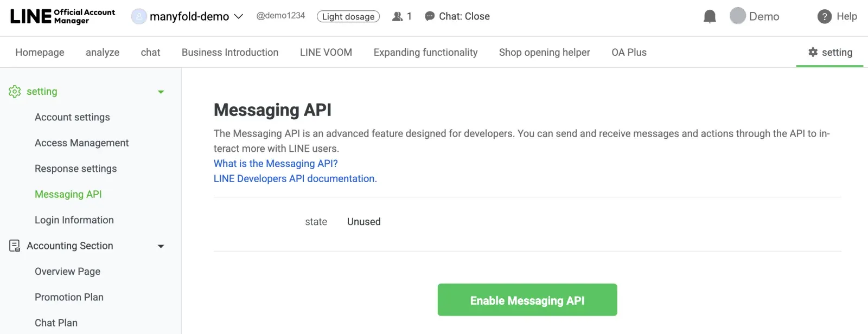Image resolution: width=868 pixels, height=334 pixels.
Task: Click the Unused state value
Action: [x=364, y=222]
